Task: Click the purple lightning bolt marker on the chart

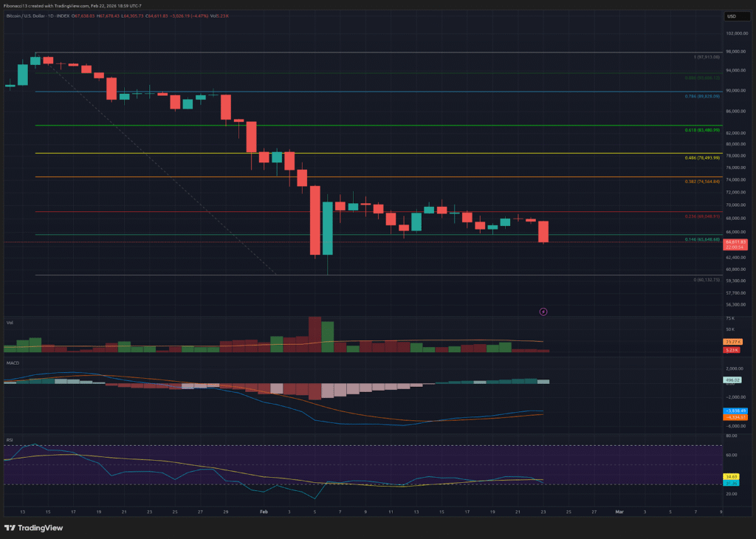Action: tap(543, 312)
